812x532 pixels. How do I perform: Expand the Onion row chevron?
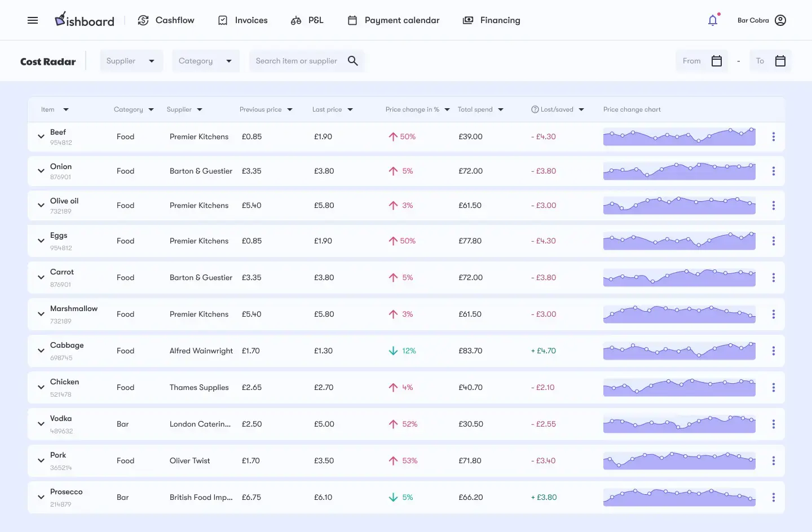pos(41,171)
